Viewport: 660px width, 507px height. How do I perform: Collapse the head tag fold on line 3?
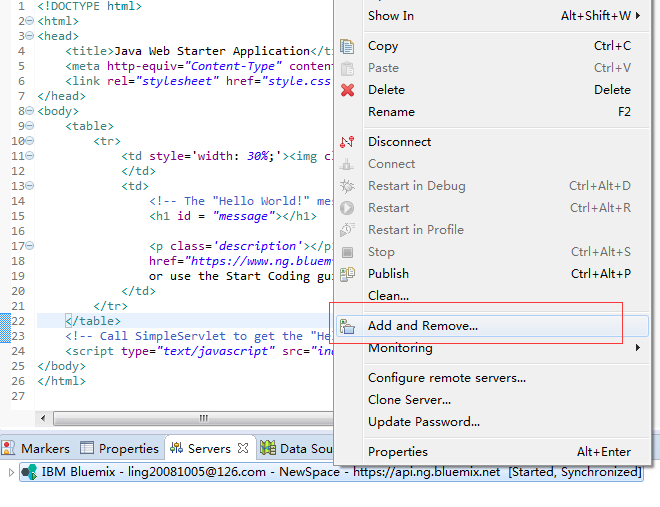click(29, 36)
